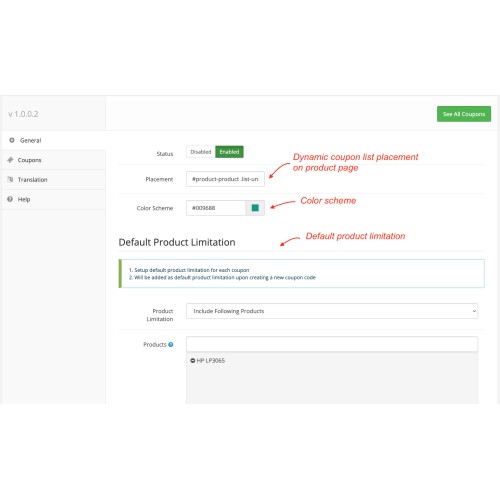Click the arrow on the Include Following Products select

474,311
